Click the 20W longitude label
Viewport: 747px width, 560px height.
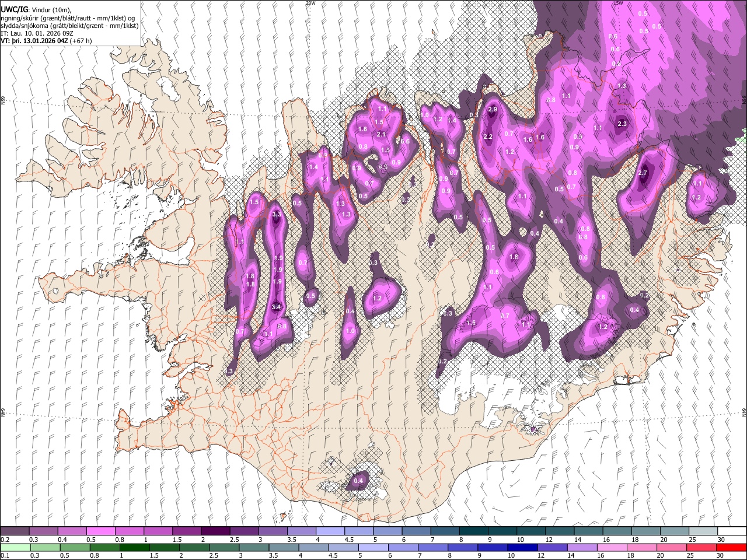(x=310, y=3)
